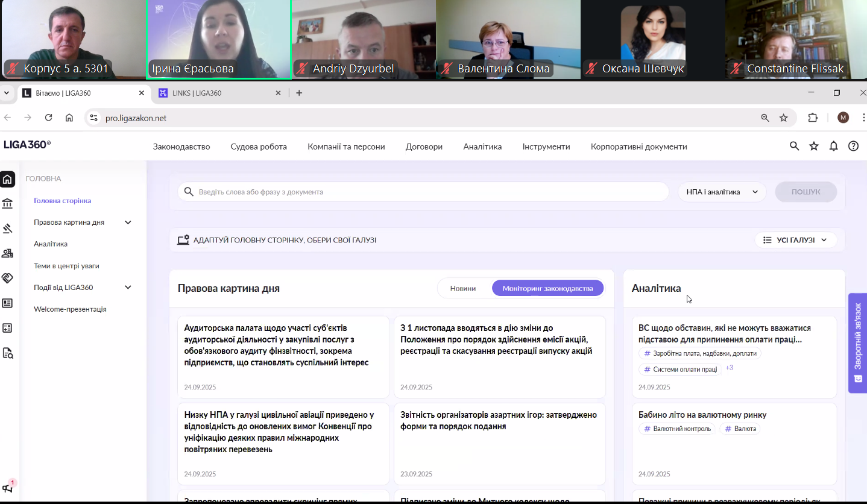The image size is (867, 504).
Task: Switch to Новини toggle option
Action: pos(462,288)
